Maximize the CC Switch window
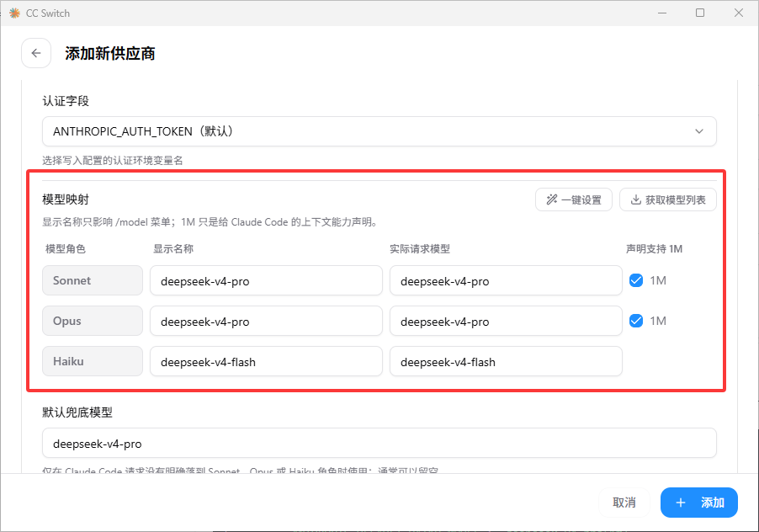 point(700,13)
